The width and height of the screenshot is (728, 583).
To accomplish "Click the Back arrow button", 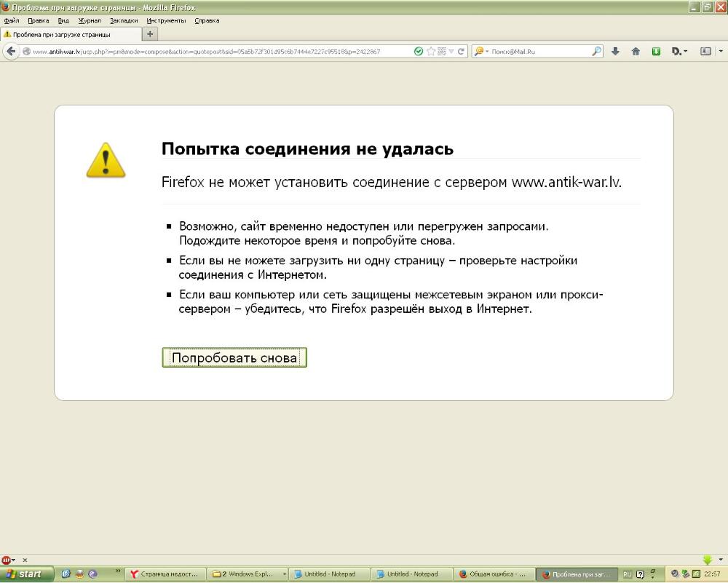I will pos(11,52).
